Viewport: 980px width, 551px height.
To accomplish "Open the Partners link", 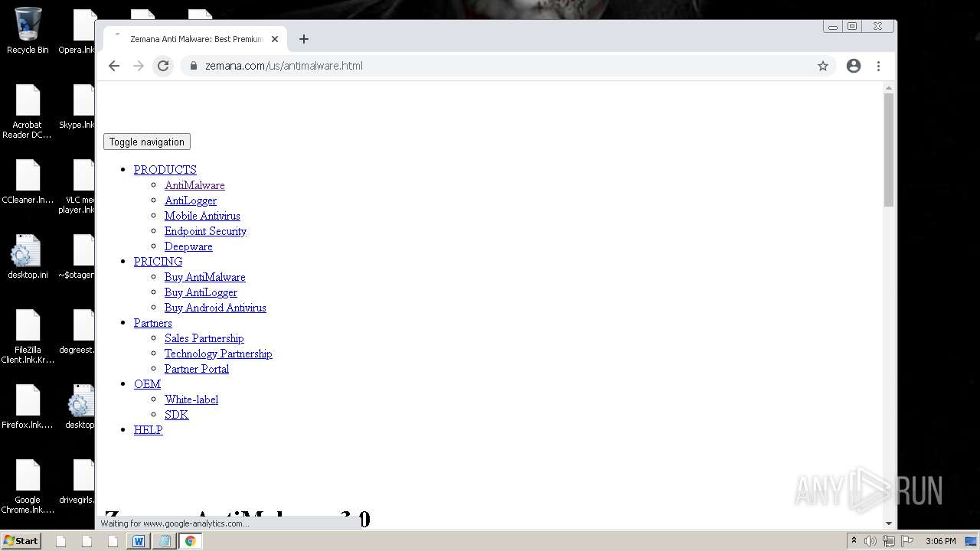I will coord(153,323).
